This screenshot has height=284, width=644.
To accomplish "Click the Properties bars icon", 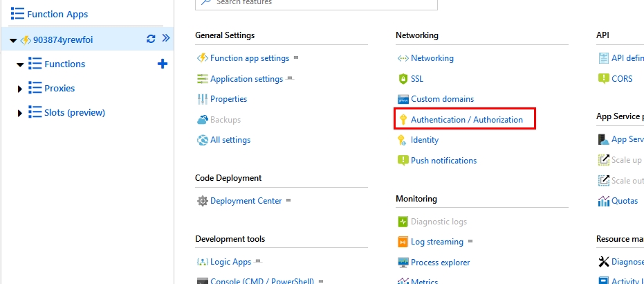I will point(203,99).
